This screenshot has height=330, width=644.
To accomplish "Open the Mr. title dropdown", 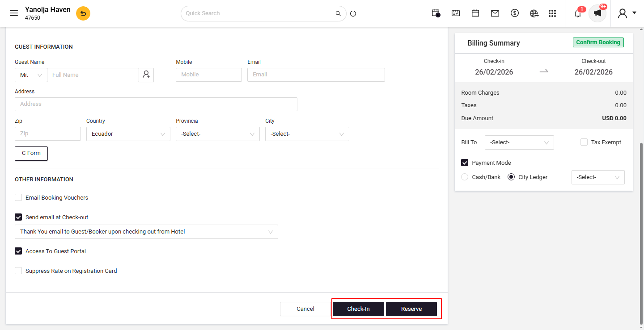I will coord(31,75).
